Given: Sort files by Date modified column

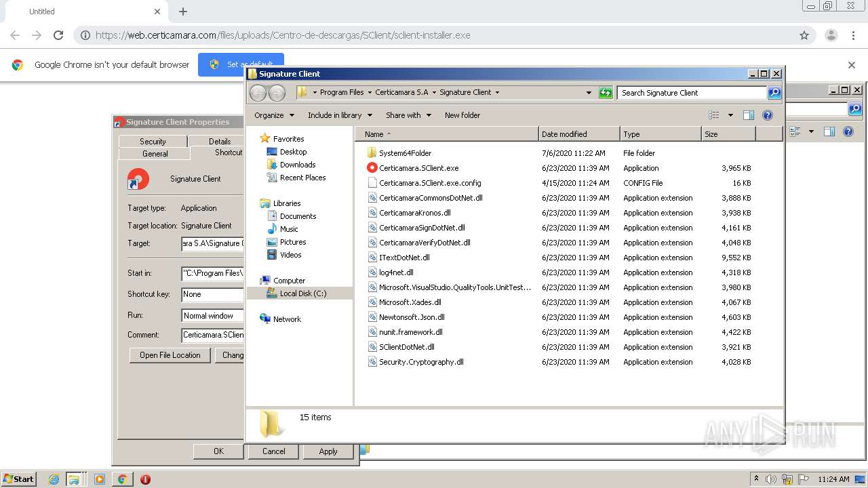Looking at the screenshot, I should 579,134.
